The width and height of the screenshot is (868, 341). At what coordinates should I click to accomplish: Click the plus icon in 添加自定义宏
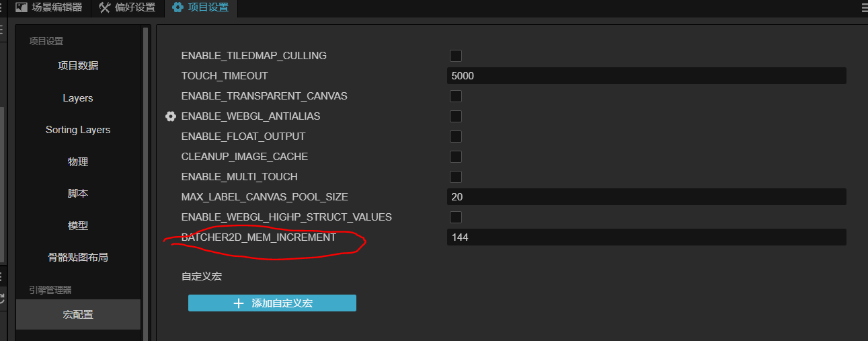(x=238, y=303)
